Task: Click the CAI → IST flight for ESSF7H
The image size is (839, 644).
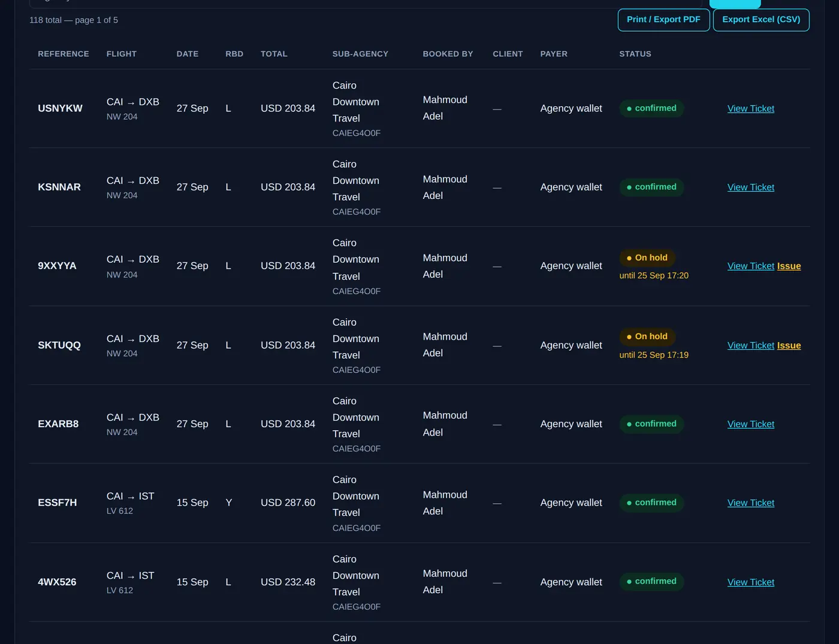Action: point(131,497)
